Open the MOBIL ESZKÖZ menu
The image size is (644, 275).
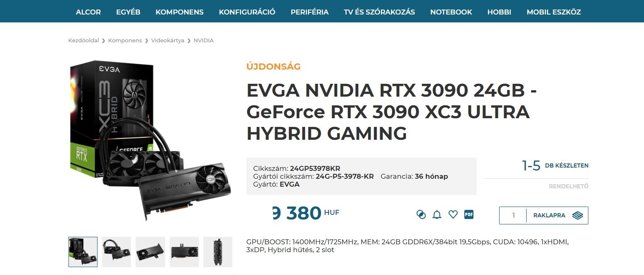coord(554,12)
